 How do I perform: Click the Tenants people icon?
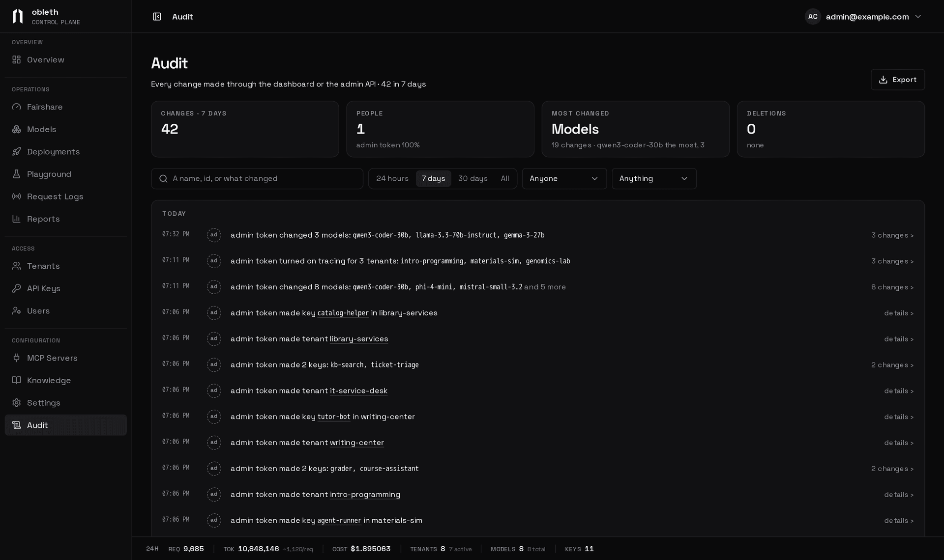click(x=17, y=266)
